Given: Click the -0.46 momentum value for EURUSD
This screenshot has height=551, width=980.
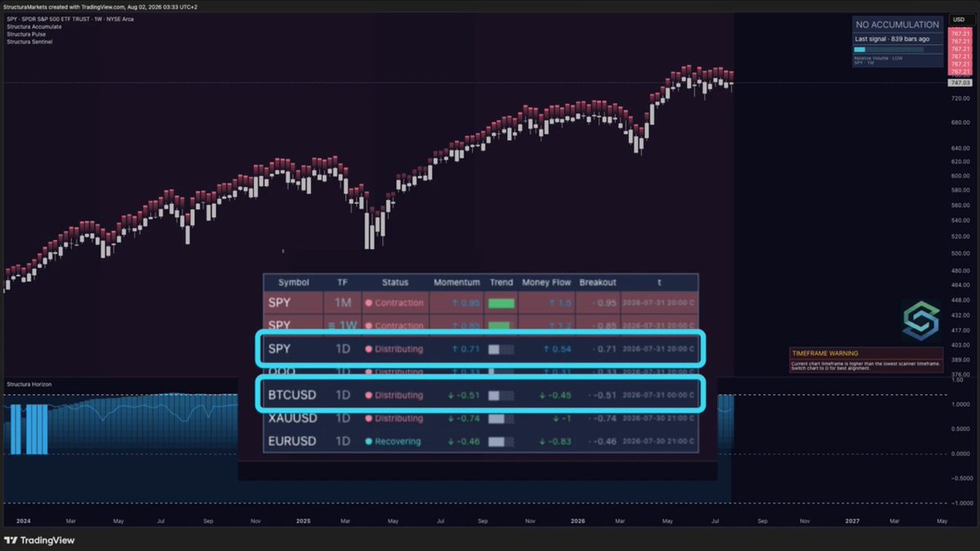Looking at the screenshot, I should (x=465, y=442).
